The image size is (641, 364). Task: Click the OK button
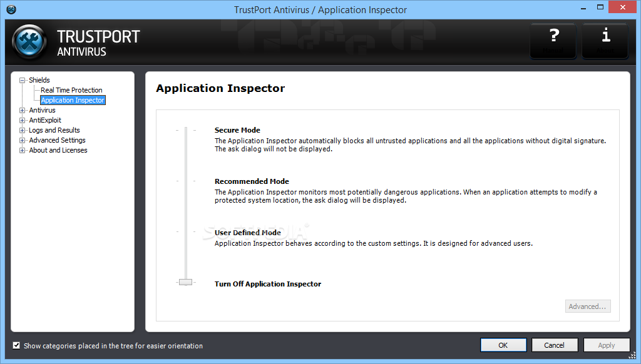tap(503, 345)
